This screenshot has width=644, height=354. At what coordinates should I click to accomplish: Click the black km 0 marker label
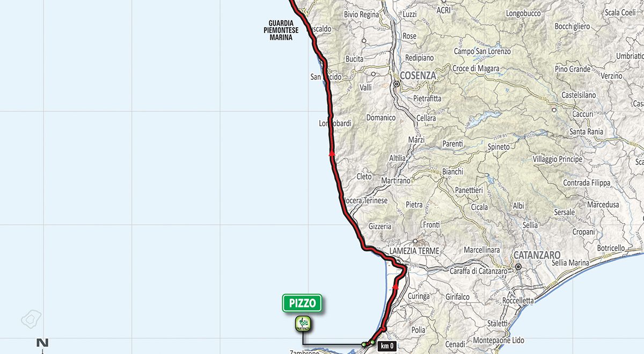(387, 346)
